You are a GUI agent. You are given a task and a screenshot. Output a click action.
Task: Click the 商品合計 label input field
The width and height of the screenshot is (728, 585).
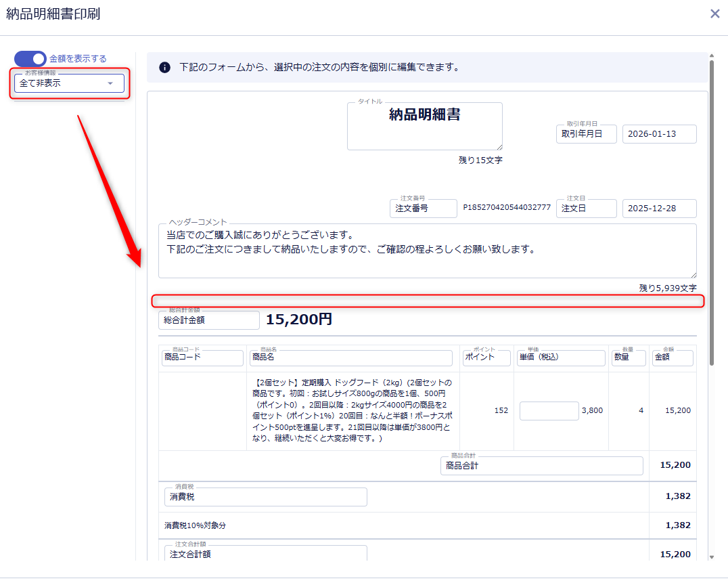[x=541, y=466]
